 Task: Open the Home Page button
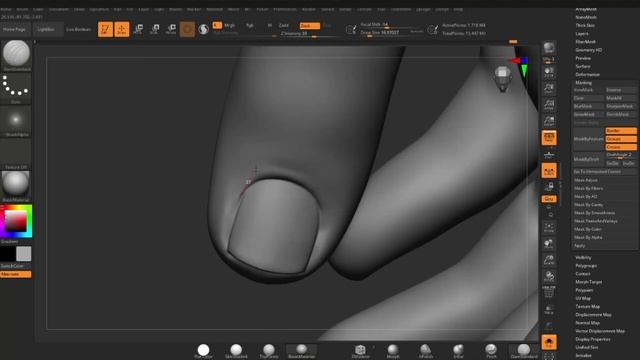[14, 29]
